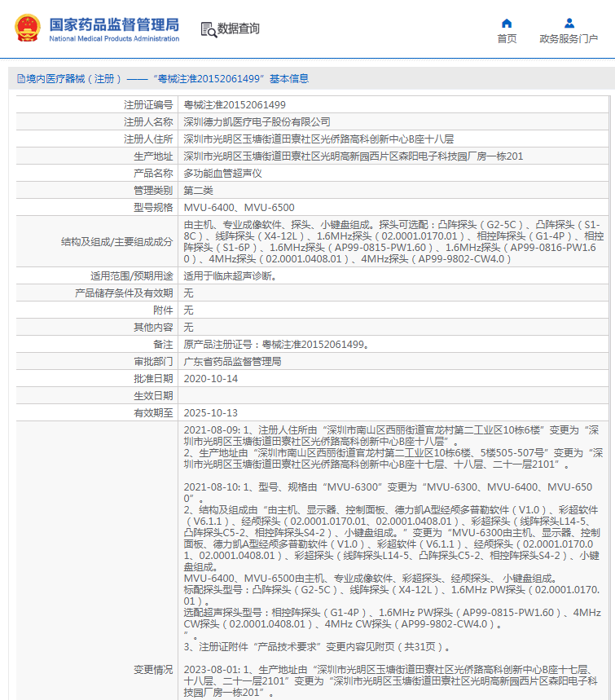Click the 注册人住所 label
Image resolution: width=615 pixels, height=700 pixels.
pyautogui.click(x=148, y=139)
